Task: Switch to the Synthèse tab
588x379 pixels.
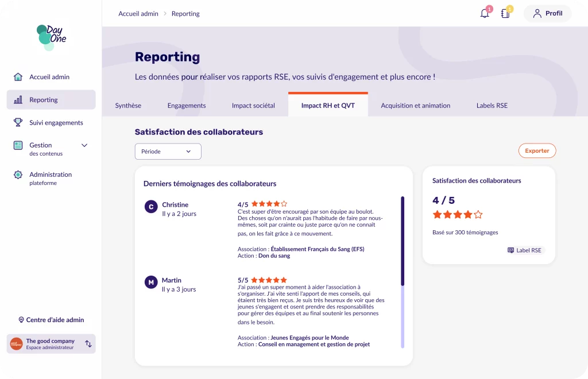Action: tap(128, 106)
